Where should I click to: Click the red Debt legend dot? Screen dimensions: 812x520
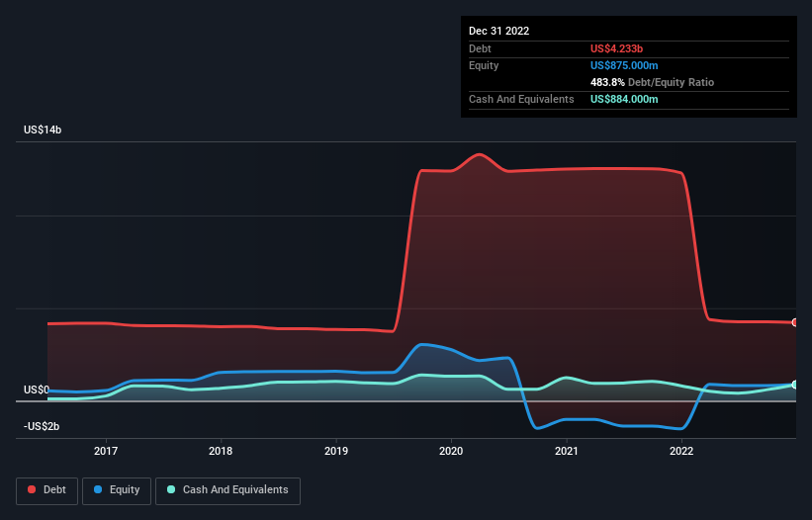pos(32,489)
